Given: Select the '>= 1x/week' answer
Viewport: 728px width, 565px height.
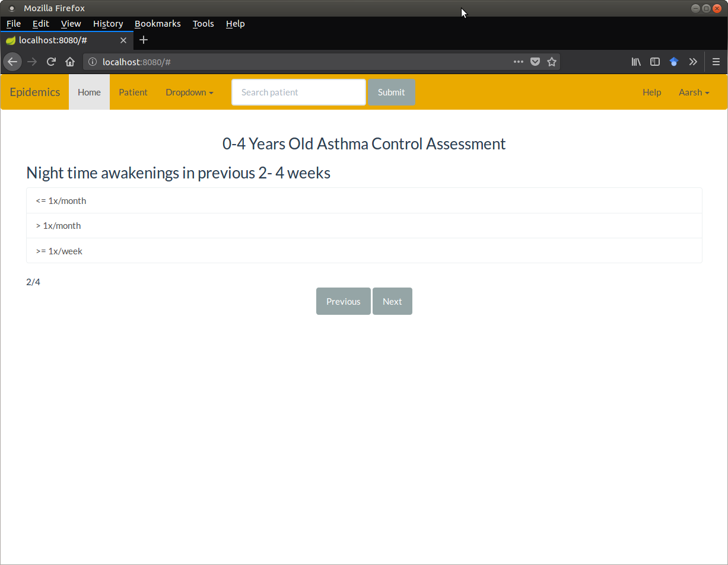Looking at the screenshot, I should click(364, 251).
